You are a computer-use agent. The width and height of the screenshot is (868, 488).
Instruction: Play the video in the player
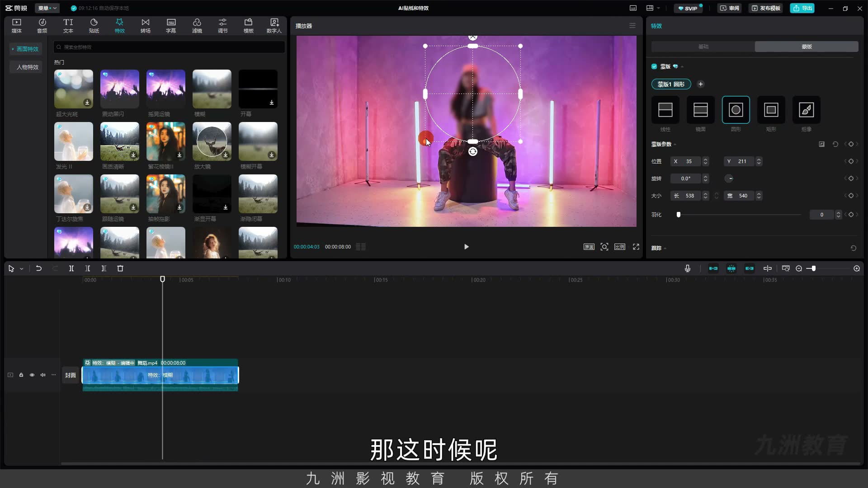pos(466,247)
